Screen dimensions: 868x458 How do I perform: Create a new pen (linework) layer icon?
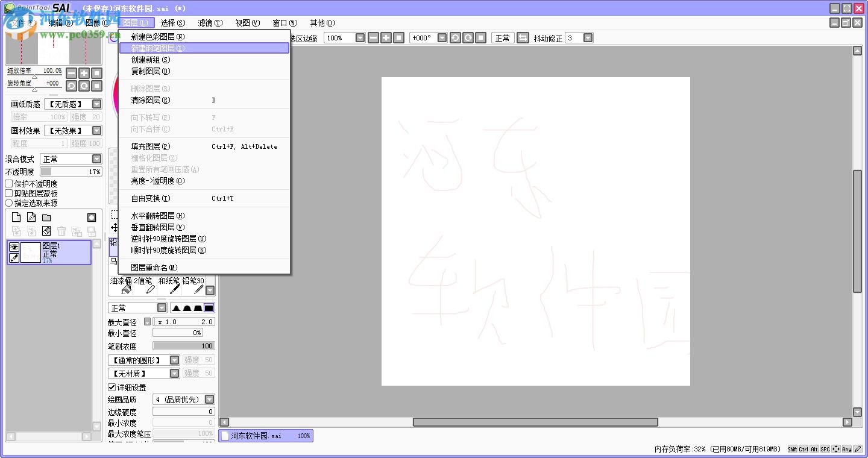(x=31, y=217)
